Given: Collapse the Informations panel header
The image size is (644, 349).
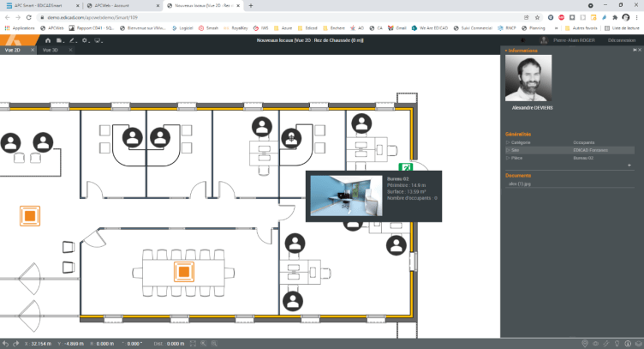Looking at the screenshot, I should (522, 51).
